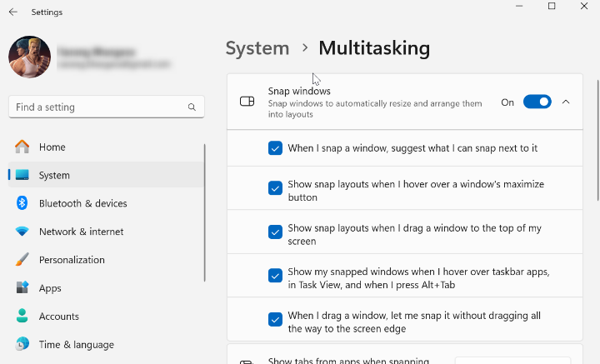Open the user profile avatar picture
600x364 pixels.
29,57
